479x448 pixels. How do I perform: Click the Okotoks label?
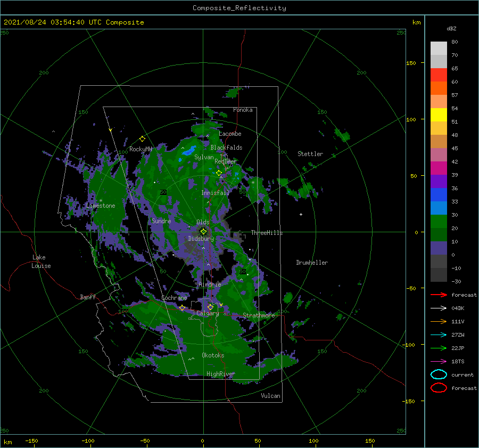tap(213, 355)
